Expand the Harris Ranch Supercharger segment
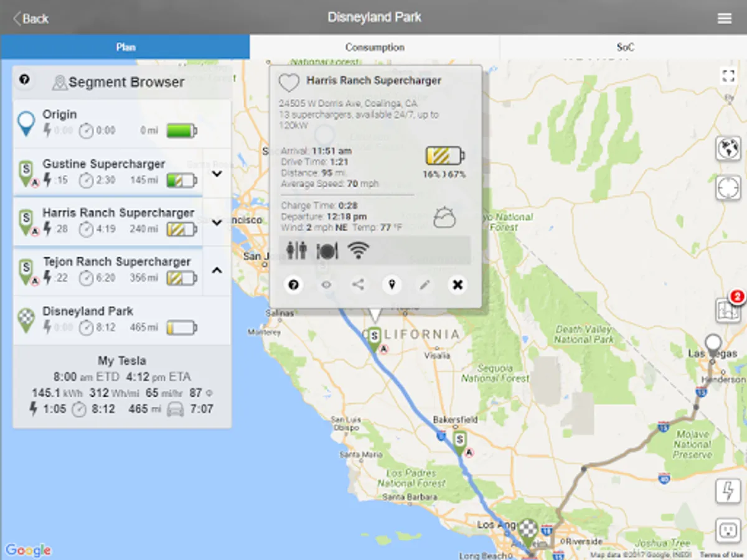Screen dimensions: 747x560 217,222
